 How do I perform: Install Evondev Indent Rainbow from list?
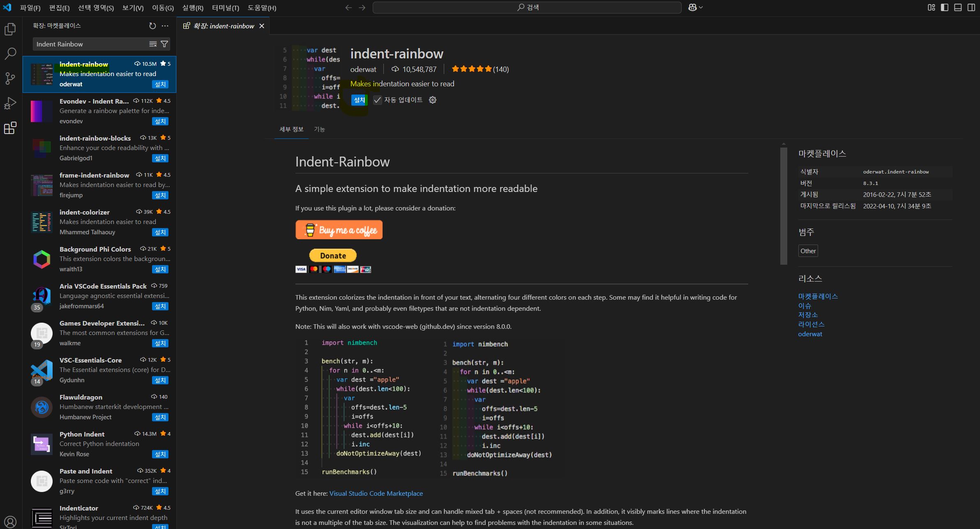(x=160, y=121)
